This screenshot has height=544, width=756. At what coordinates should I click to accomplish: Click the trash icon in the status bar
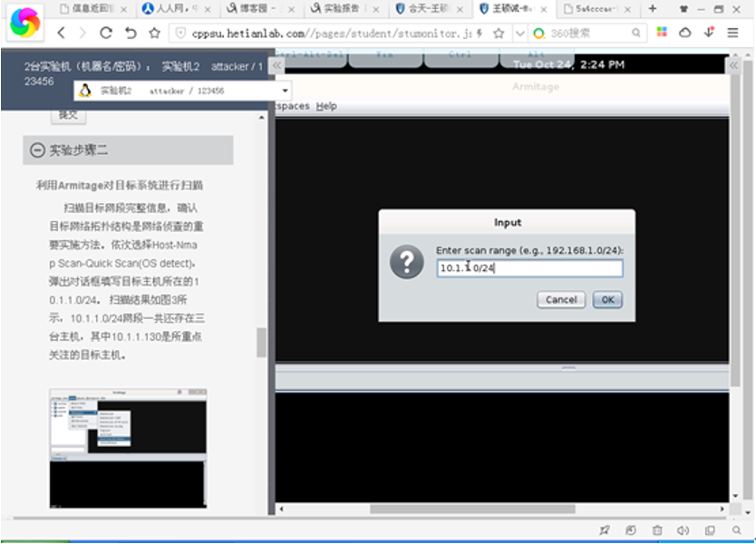click(x=657, y=530)
